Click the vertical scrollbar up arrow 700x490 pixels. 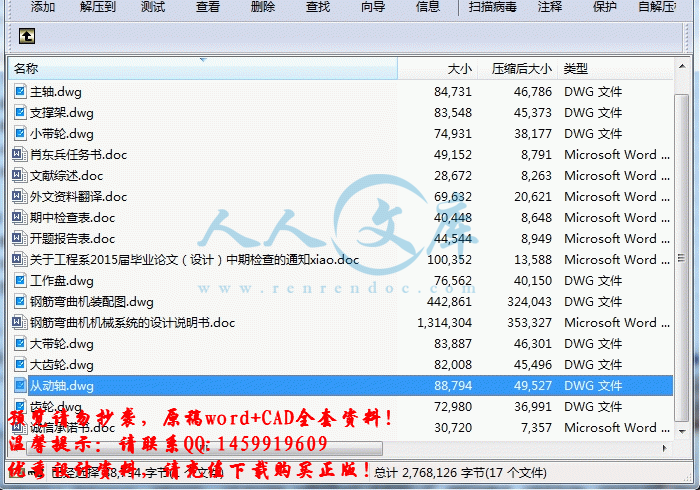682,66
